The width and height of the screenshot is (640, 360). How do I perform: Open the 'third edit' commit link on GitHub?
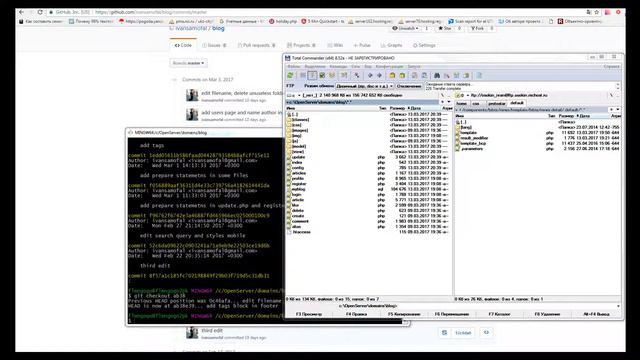(212, 331)
